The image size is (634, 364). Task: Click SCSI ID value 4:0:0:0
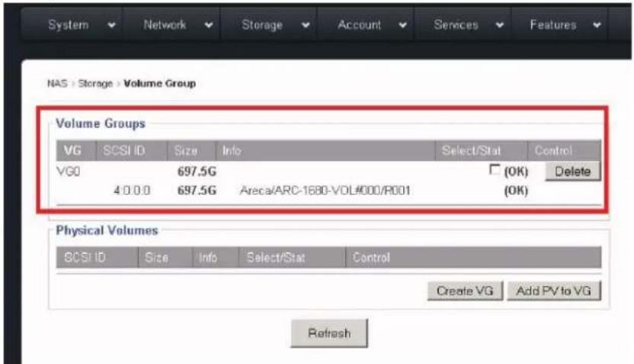132,190
